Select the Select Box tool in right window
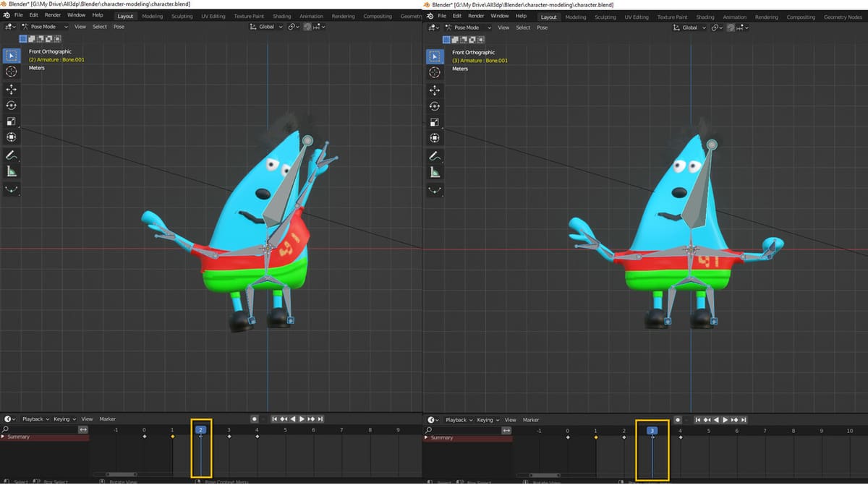The height and width of the screenshot is (485, 868). (x=435, y=56)
